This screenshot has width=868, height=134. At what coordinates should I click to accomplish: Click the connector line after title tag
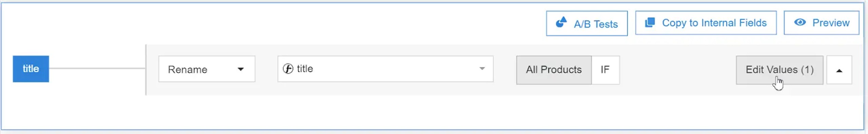click(x=97, y=68)
